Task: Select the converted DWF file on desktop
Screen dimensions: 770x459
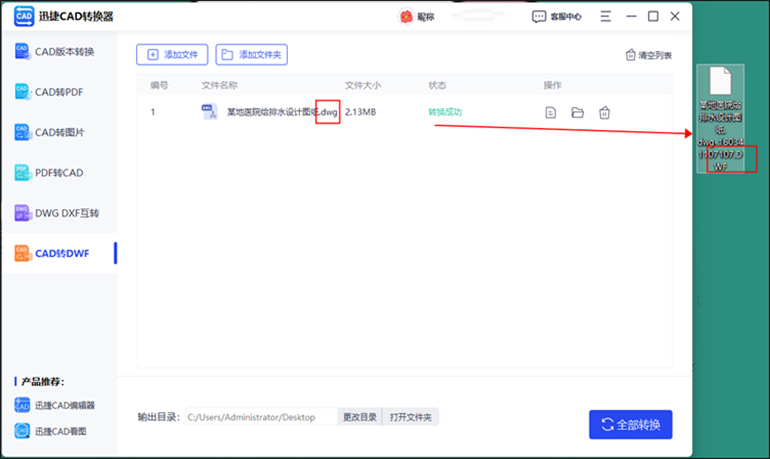Action: pyautogui.click(x=720, y=119)
